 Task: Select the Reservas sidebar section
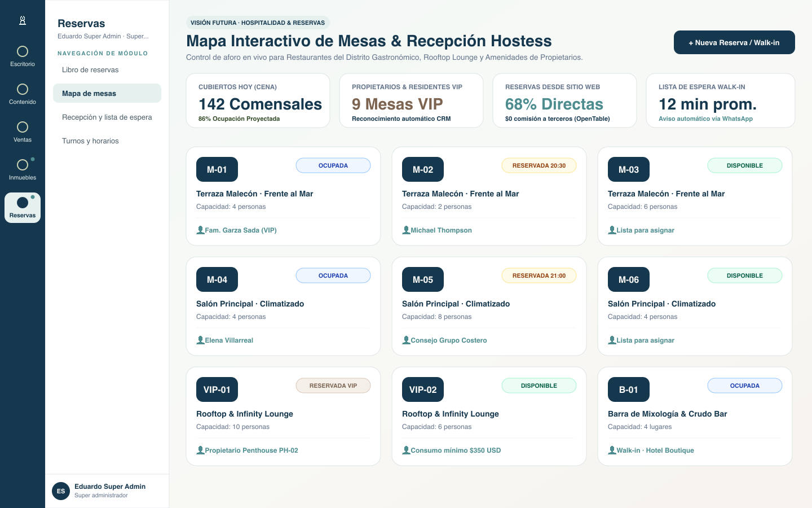[23, 208]
